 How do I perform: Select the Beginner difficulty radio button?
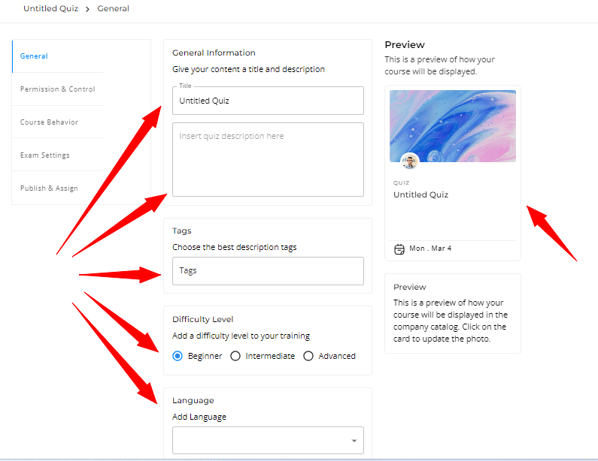pyautogui.click(x=177, y=356)
